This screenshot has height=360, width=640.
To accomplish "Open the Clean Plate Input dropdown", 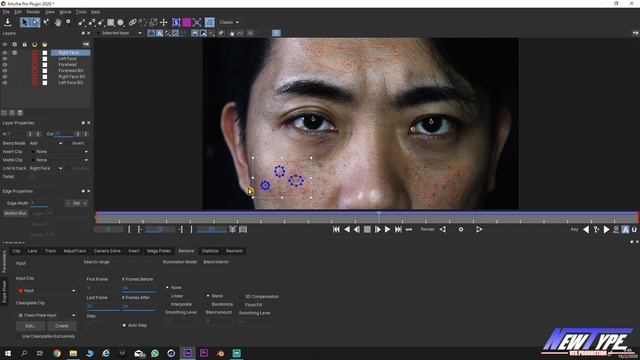I will 46,316.
